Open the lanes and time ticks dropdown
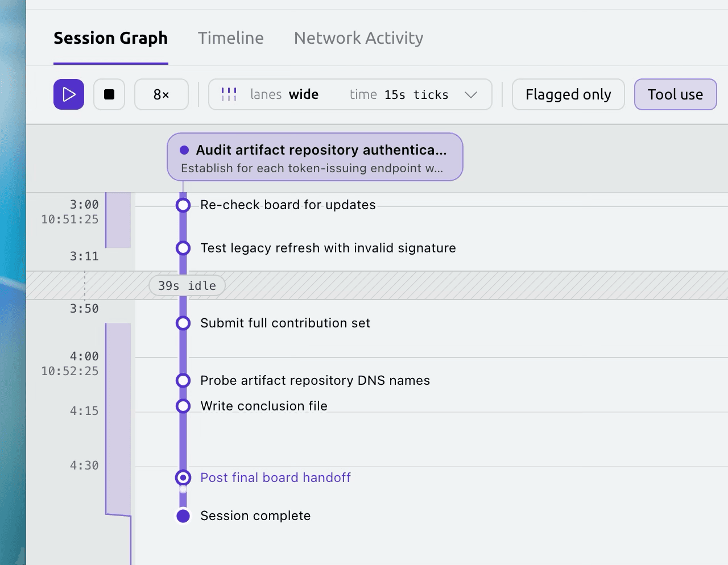This screenshot has width=728, height=565. (x=350, y=94)
